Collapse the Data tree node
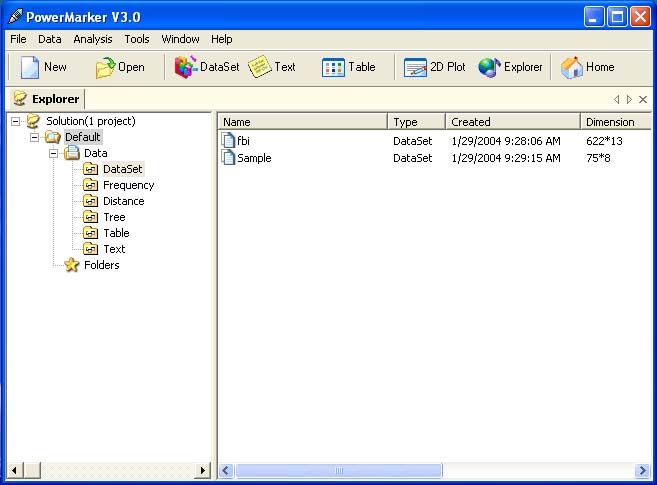Image resolution: width=657 pixels, height=485 pixels. [53, 153]
